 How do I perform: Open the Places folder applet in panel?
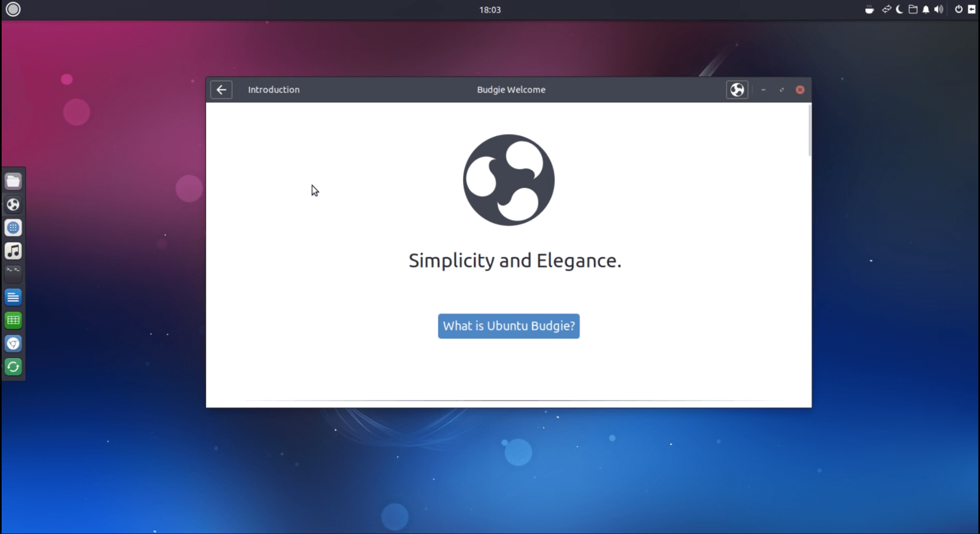point(913,9)
